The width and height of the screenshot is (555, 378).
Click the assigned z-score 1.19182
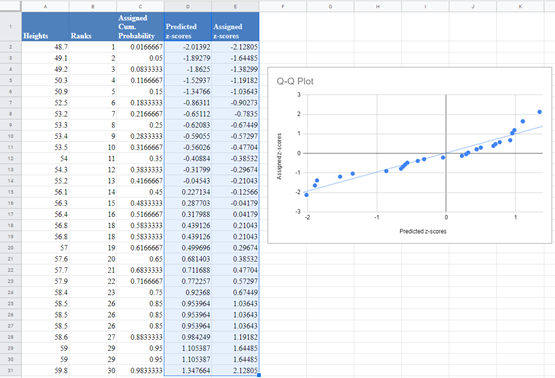[235, 337]
